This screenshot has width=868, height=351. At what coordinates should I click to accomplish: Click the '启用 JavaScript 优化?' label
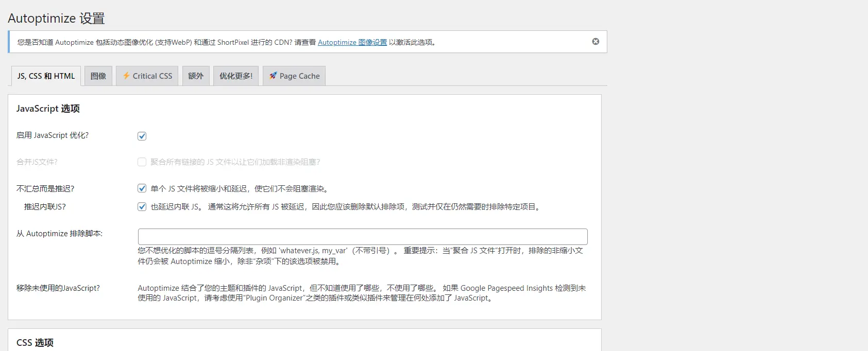tap(53, 135)
